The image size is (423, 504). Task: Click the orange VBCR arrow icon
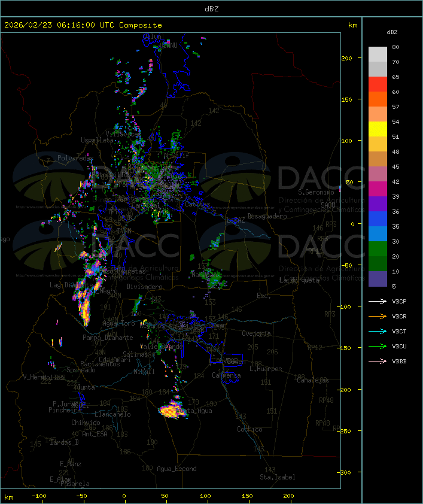pos(378,316)
